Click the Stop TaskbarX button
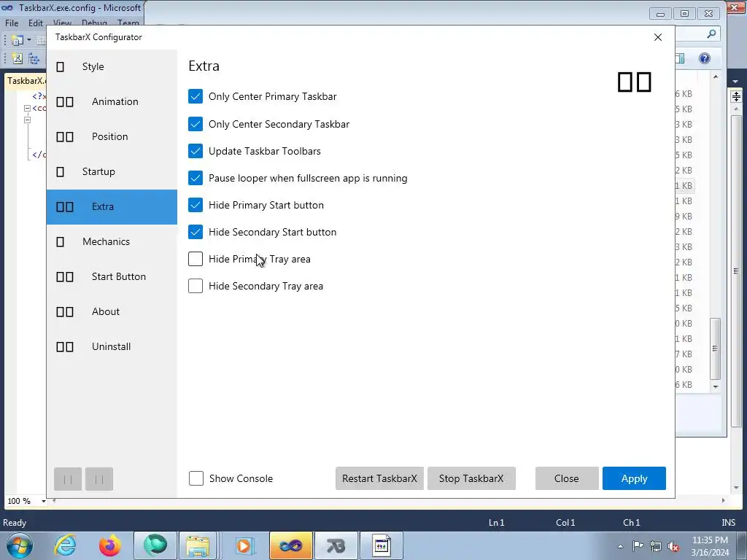This screenshot has width=747, height=560. click(471, 478)
